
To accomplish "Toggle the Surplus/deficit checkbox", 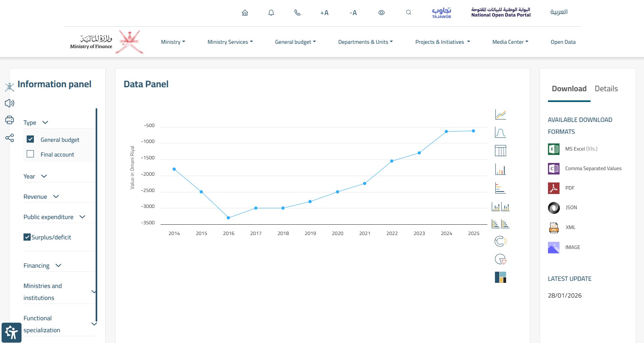I will 27,237.
